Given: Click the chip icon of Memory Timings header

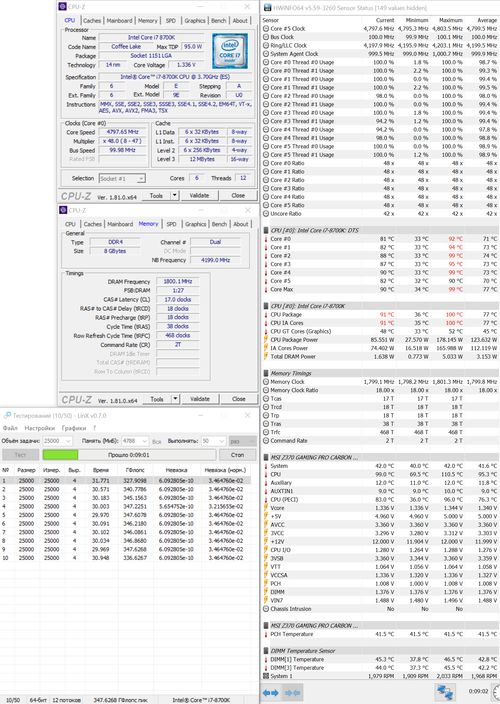Looking at the screenshot, I should 266,373.
